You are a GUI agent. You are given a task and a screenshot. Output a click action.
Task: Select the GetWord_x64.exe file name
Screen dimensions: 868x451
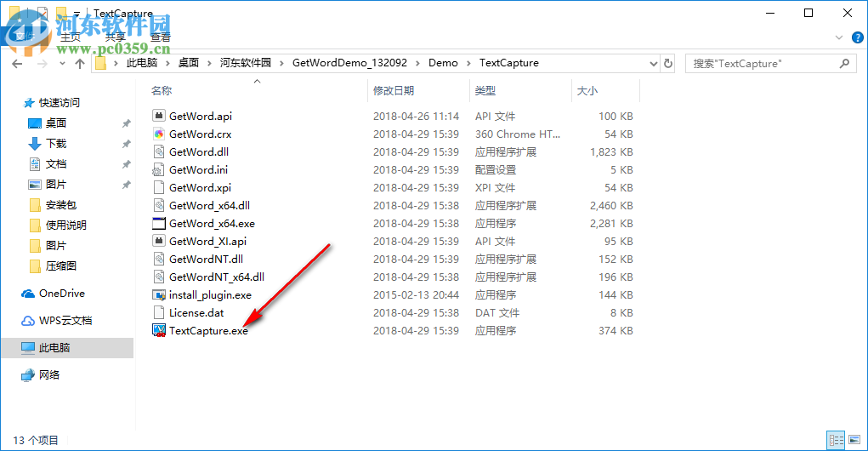[x=212, y=224]
